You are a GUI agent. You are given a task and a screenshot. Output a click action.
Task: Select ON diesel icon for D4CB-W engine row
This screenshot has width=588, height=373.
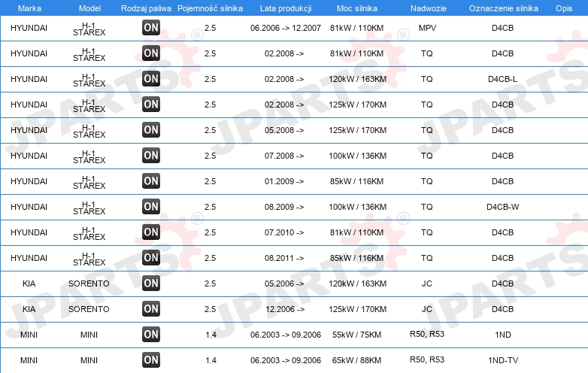pos(151,207)
